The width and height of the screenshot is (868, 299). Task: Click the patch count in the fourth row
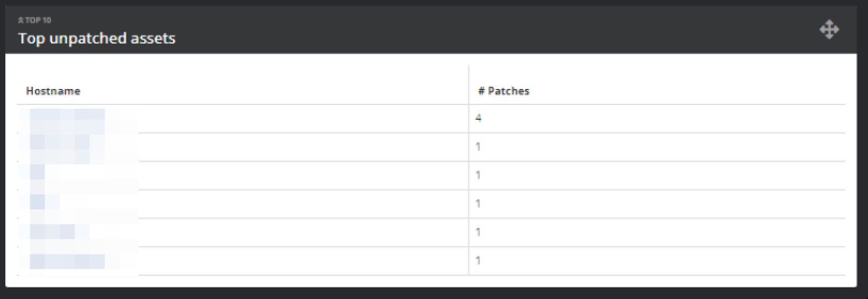(x=479, y=204)
